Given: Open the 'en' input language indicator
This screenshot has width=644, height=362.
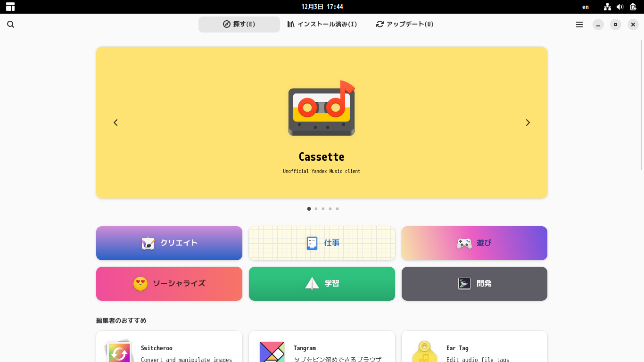Looking at the screenshot, I should tap(586, 7).
